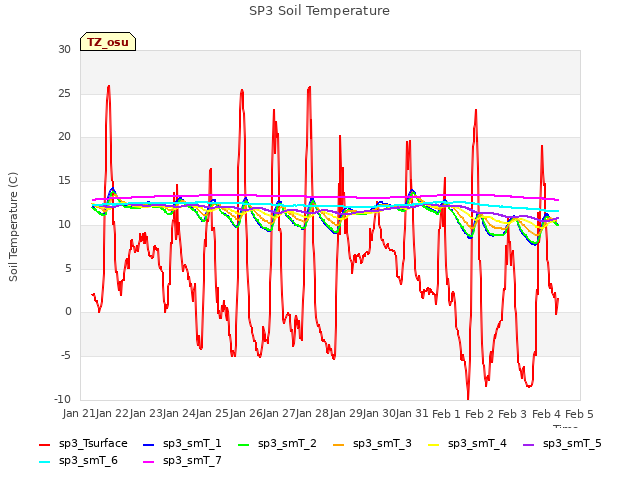Click the cyan sp3_smT_6 legend swatch
The height and width of the screenshot is (480, 640).
point(44,462)
